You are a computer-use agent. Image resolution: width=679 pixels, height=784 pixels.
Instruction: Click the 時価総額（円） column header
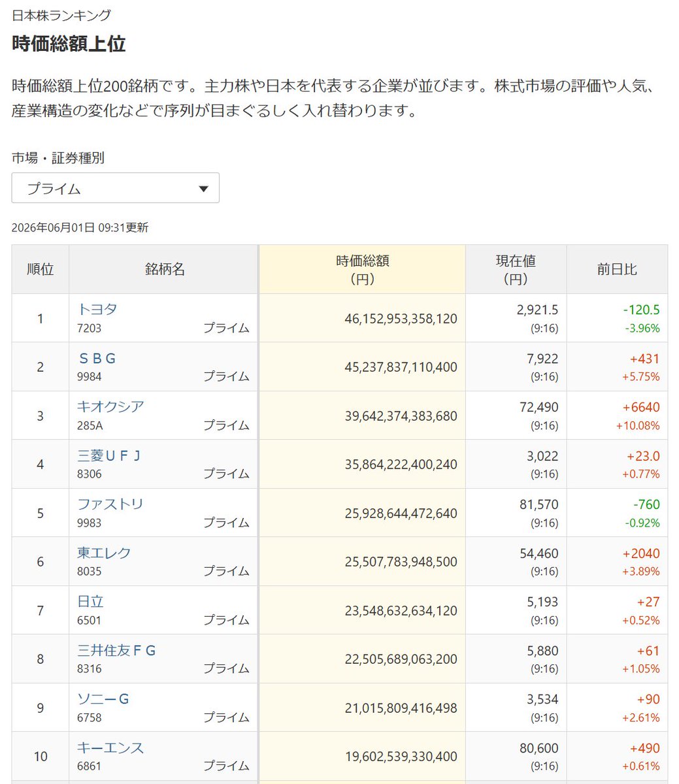click(x=363, y=269)
